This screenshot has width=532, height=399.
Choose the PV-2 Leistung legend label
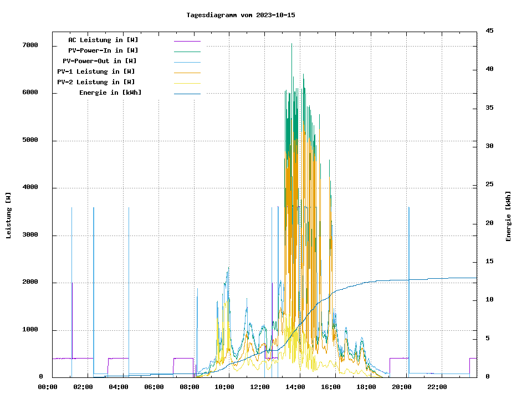tap(96, 82)
